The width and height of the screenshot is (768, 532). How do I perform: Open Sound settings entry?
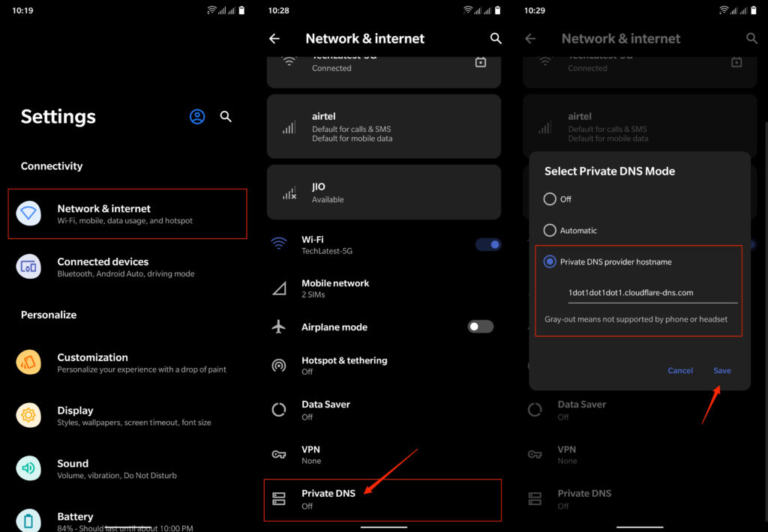(x=127, y=468)
